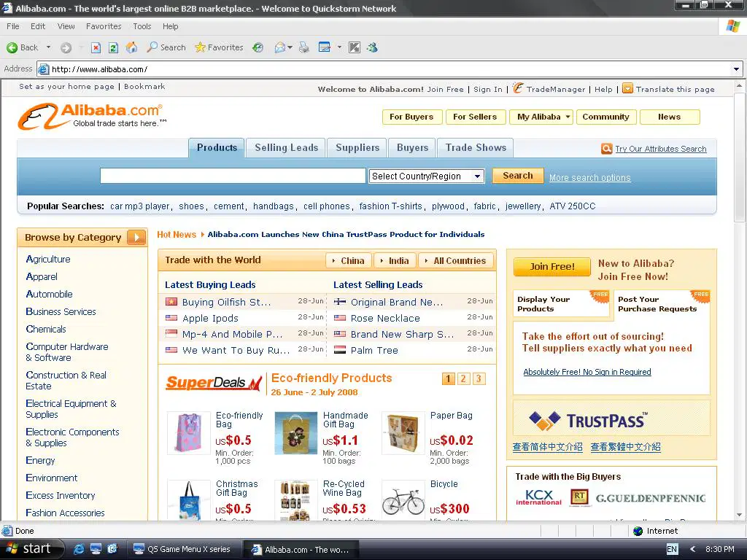Click the Bicycle product thumbnail

403,500
